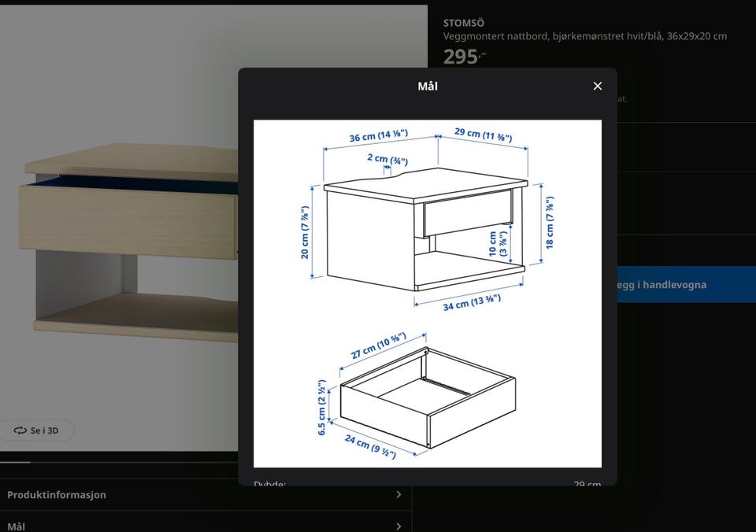Viewport: 756px width, 532px height.
Task: Click the chevron next to Produktinformasjon
Action: [x=398, y=494]
